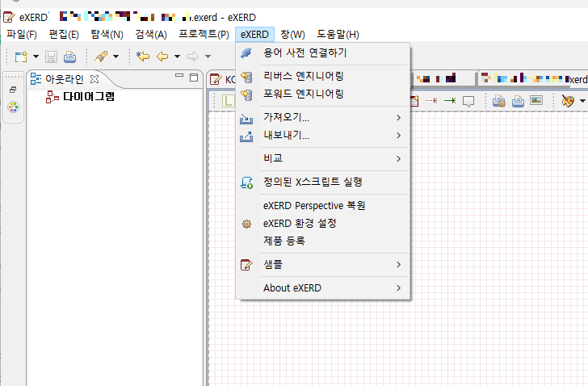
Task: Expand the New wizard dropdown arrow
Action: tap(36, 57)
